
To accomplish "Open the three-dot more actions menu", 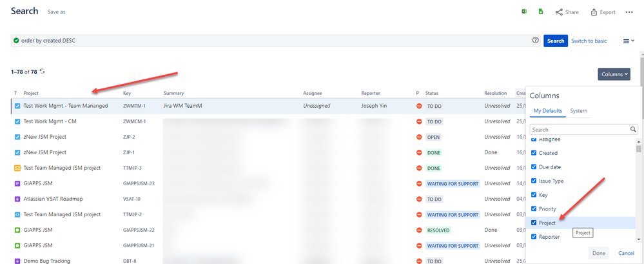I will (x=629, y=12).
